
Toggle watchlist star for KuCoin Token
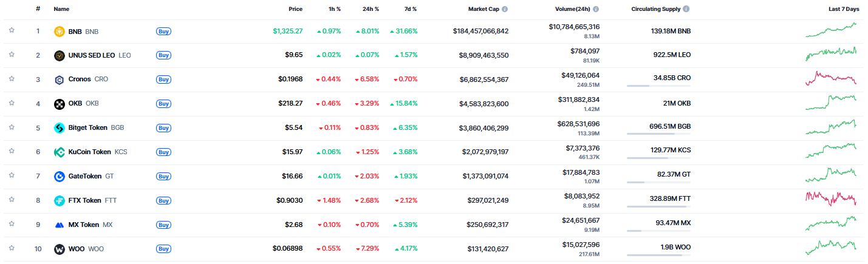pyautogui.click(x=12, y=152)
